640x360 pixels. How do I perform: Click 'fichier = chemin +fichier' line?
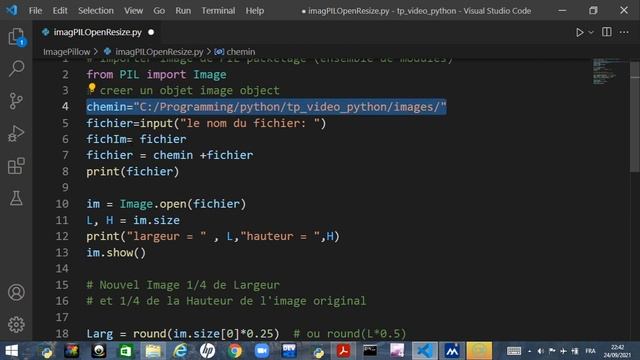coord(170,155)
